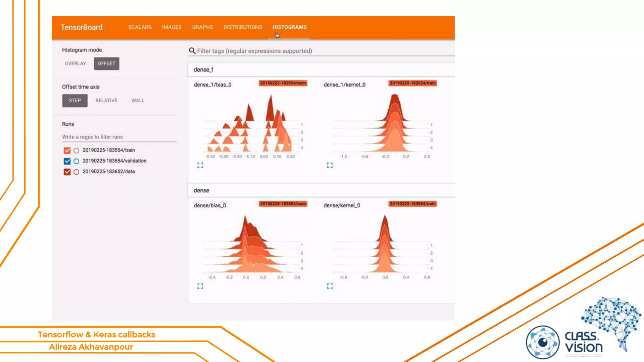
Task: Open the IMAGES tab
Action: (172, 27)
